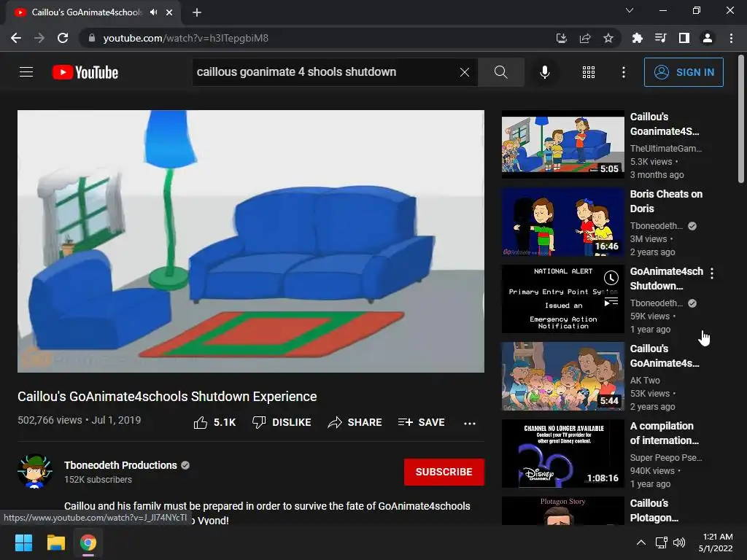Open the Chrome extensions puzzle icon
The width and height of the screenshot is (747, 560).
(637, 38)
